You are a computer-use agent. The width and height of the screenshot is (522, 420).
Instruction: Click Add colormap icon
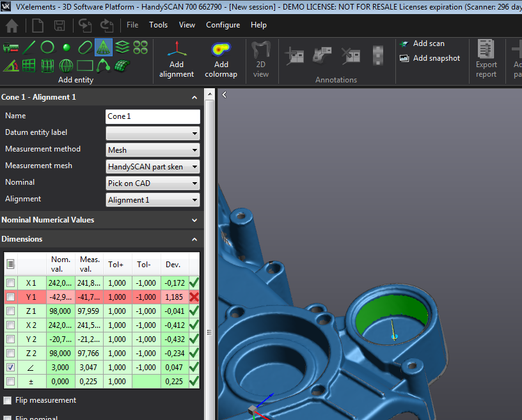tap(221, 59)
